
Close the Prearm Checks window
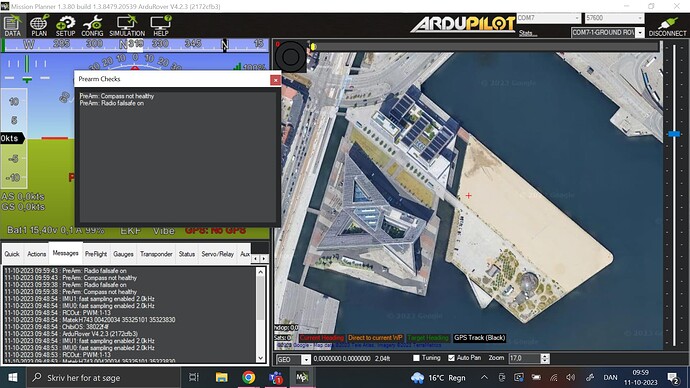point(275,80)
